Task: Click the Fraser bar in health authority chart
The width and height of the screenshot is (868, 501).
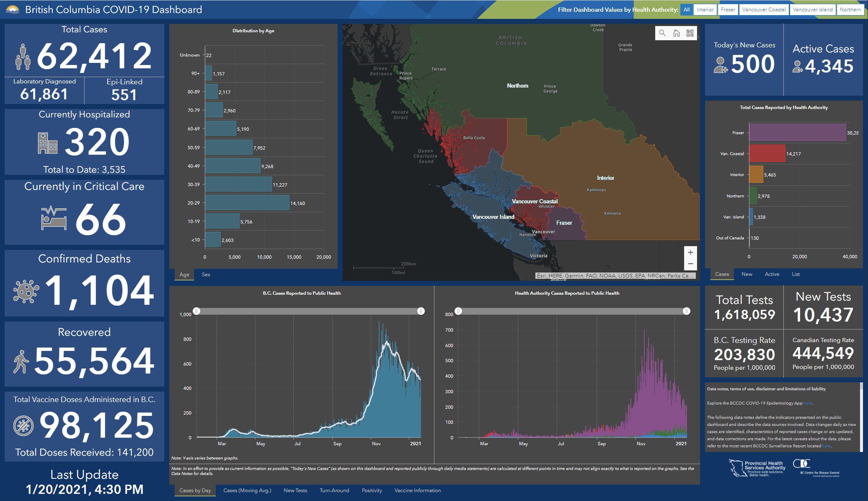Action: tap(798, 132)
